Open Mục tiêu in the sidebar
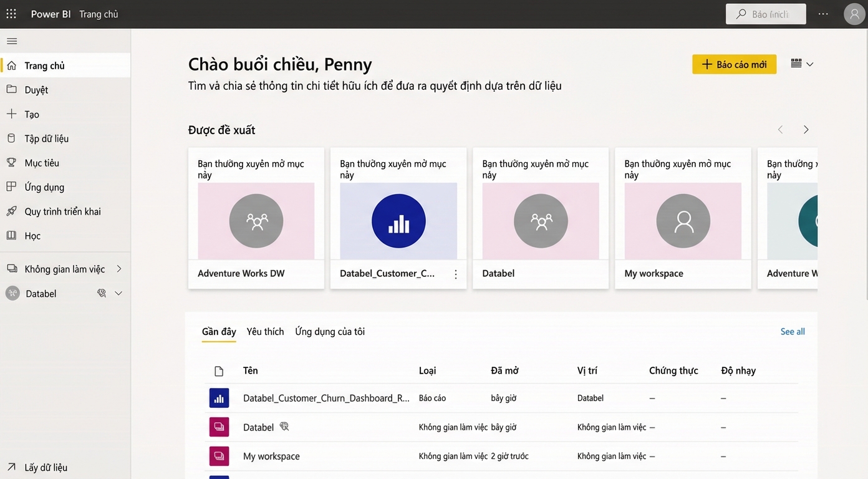 pos(65,163)
